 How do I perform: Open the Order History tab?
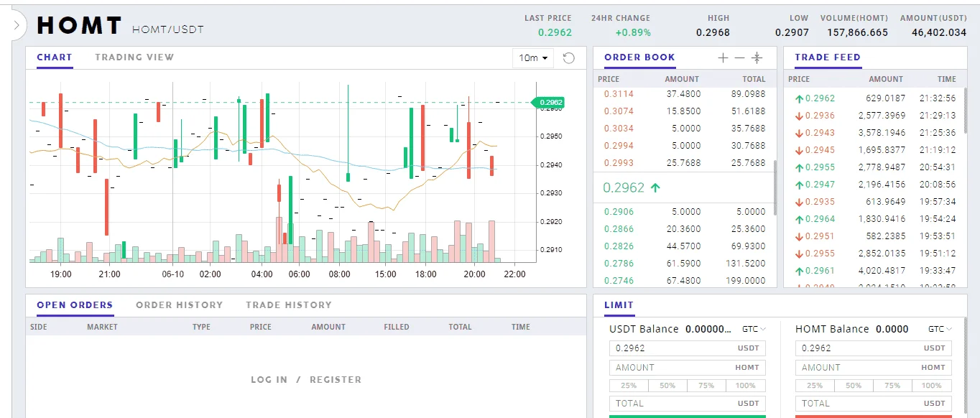[x=179, y=305]
